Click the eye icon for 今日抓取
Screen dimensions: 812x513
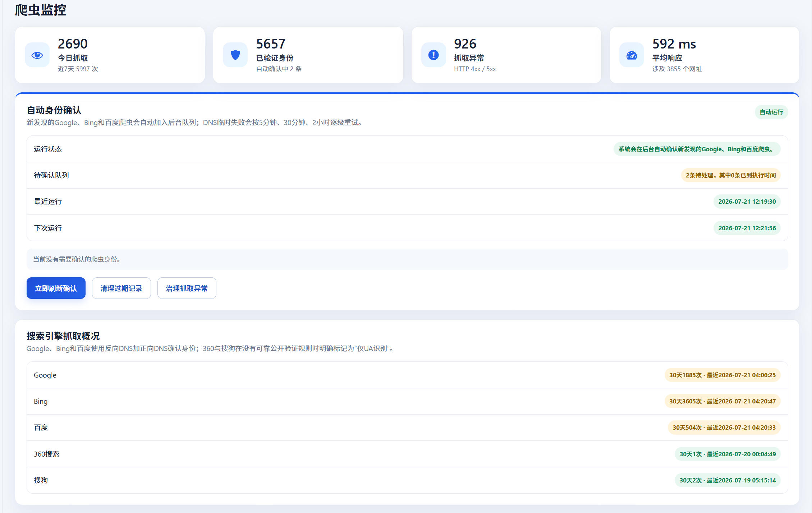(x=37, y=55)
